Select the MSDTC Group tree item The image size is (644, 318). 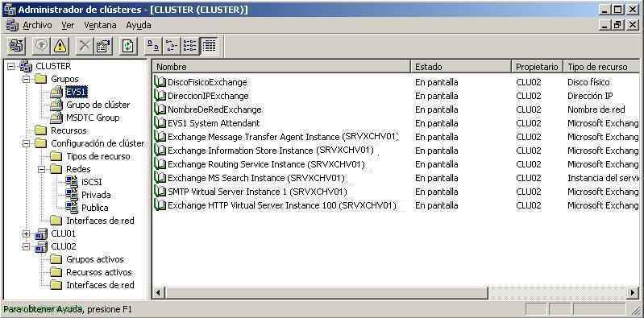[x=93, y=118]
